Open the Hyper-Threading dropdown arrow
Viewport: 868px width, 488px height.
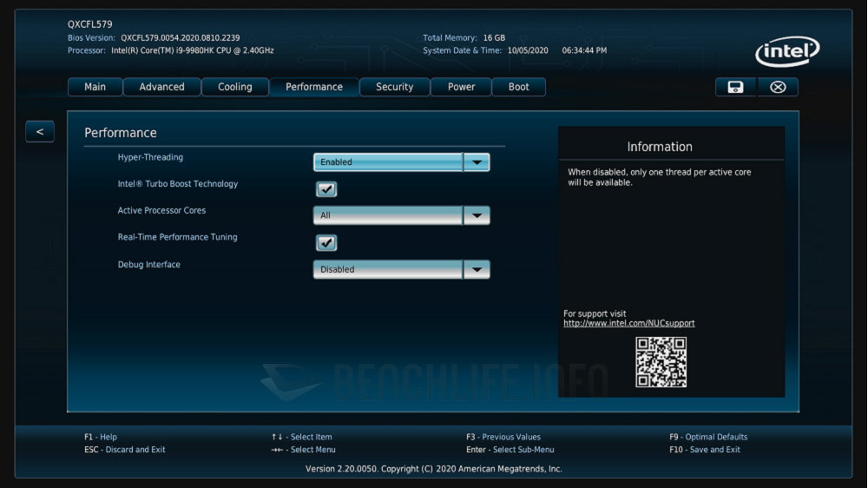tap(477, 162)
